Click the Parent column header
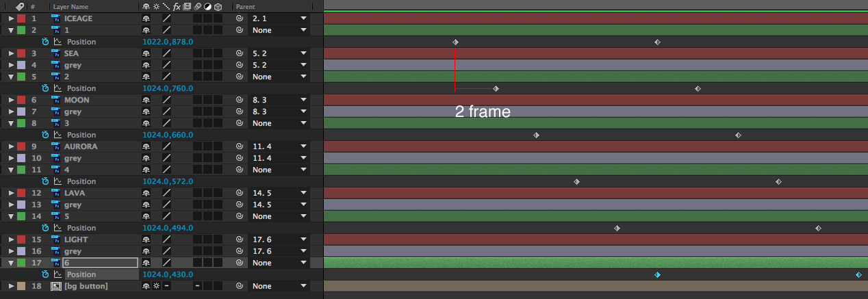Viewport: 868px width, 299px height. [x=245, y=6]
